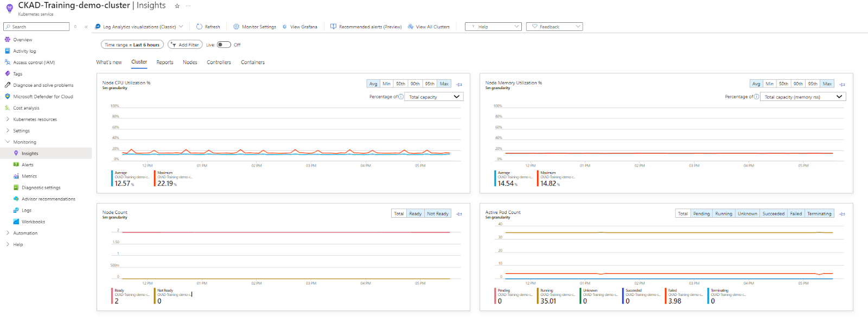Screen dimensions: 868x322
Task: Click the Running pods 35.01 legend
Action: coord(556,296)
